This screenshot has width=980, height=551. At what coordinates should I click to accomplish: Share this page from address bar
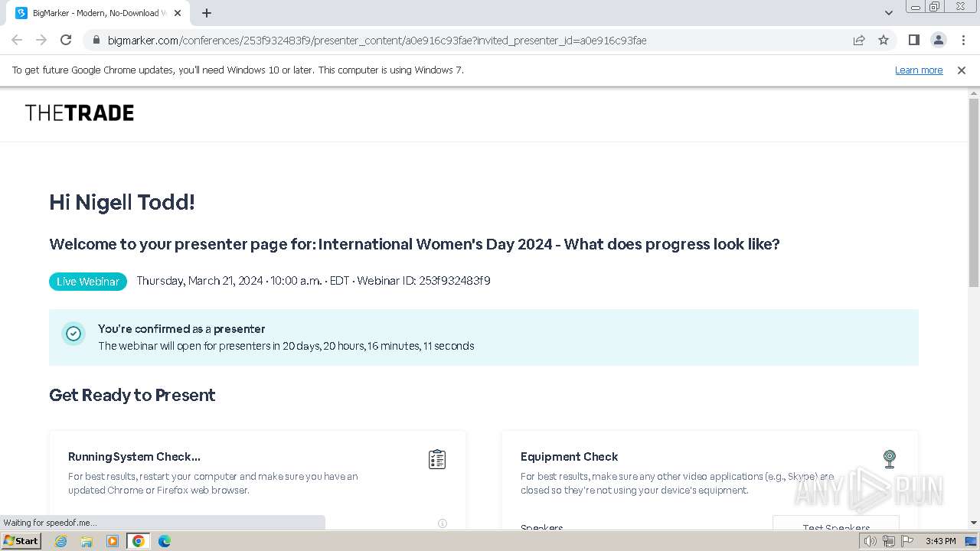click(x=859, y=40)
